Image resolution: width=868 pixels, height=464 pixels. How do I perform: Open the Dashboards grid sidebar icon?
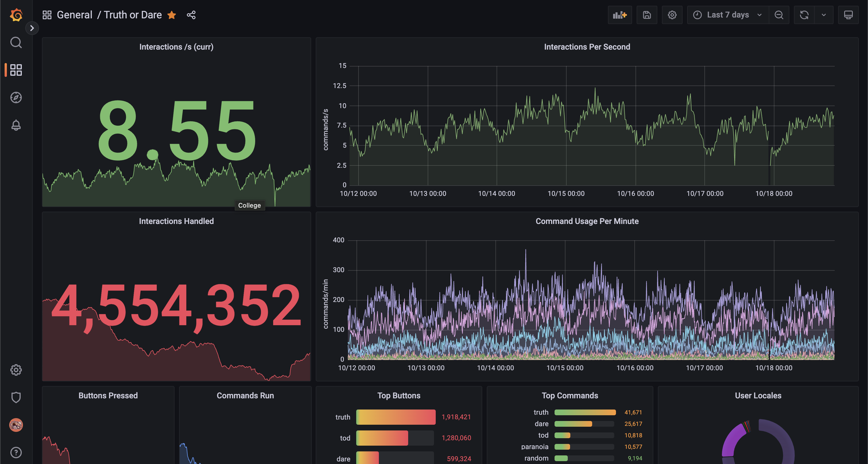[x=16, y=70]
